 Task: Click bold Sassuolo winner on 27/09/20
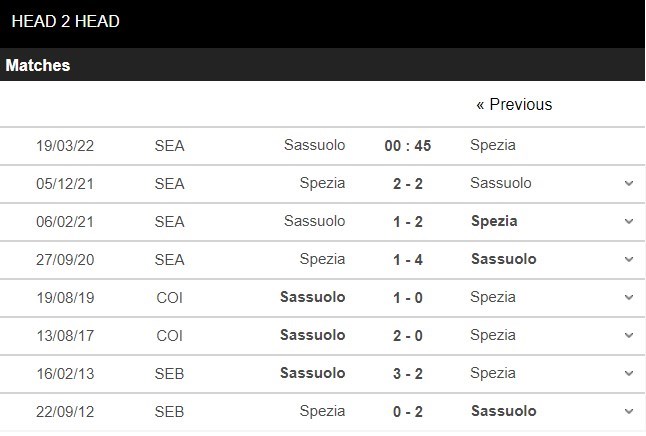[x=503, y=259]
